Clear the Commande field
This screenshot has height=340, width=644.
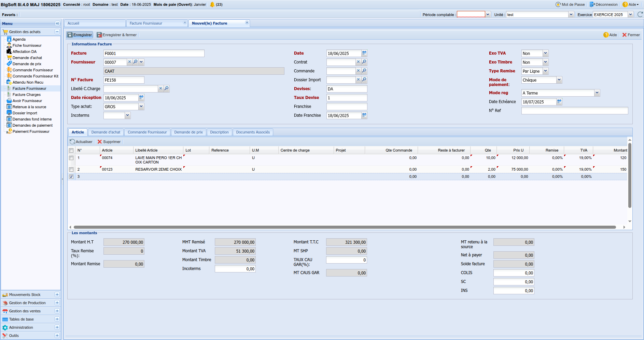pos(358,71)
